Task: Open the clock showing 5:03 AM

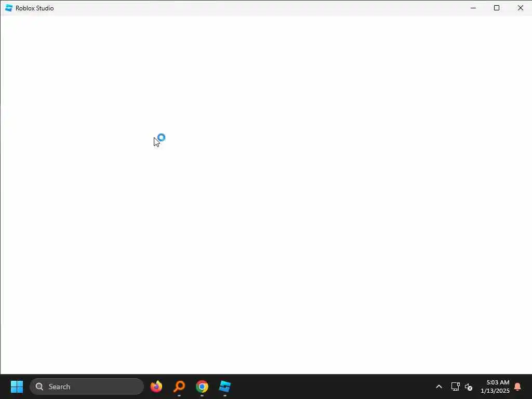Action: [x=495, y=387]
